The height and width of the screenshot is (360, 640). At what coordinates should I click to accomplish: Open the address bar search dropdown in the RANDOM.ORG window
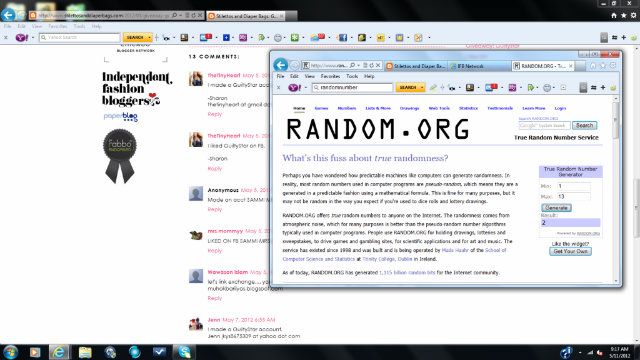[358, 65]
